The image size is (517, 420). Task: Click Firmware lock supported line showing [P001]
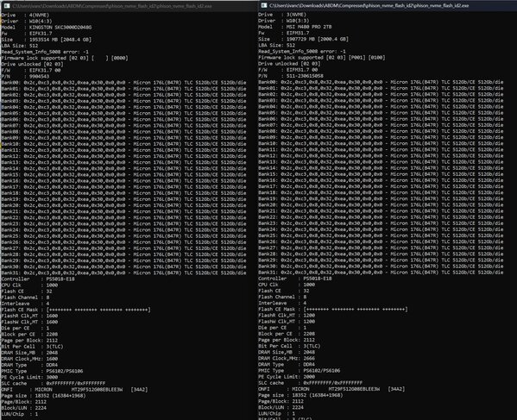322,57
